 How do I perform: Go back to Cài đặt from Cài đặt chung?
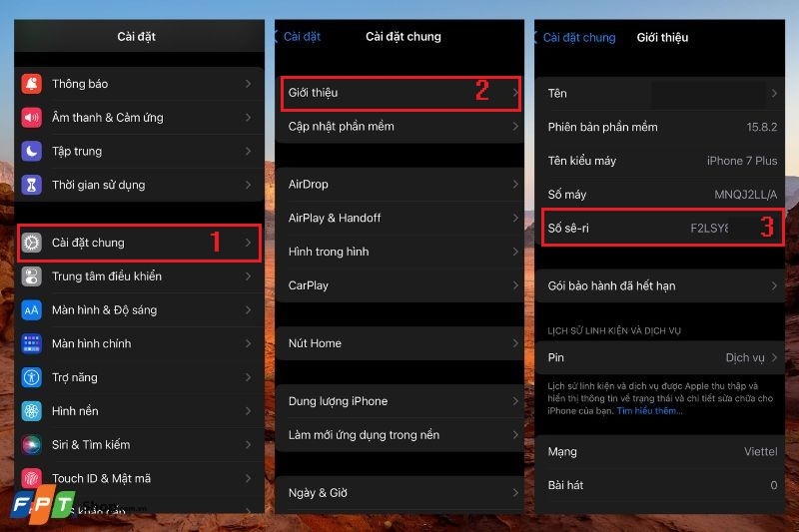click(x=298, y=37)
